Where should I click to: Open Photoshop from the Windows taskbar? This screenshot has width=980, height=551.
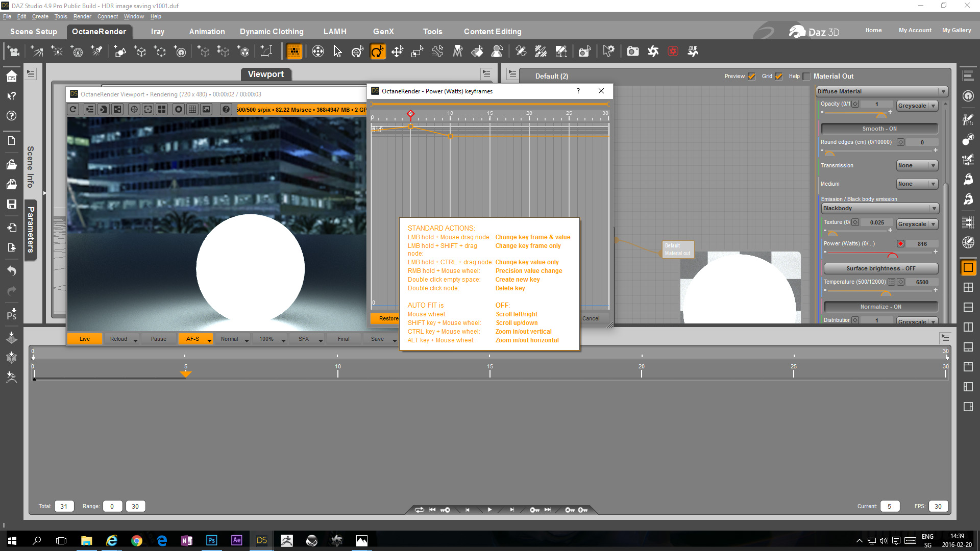[x=211, y=540]
